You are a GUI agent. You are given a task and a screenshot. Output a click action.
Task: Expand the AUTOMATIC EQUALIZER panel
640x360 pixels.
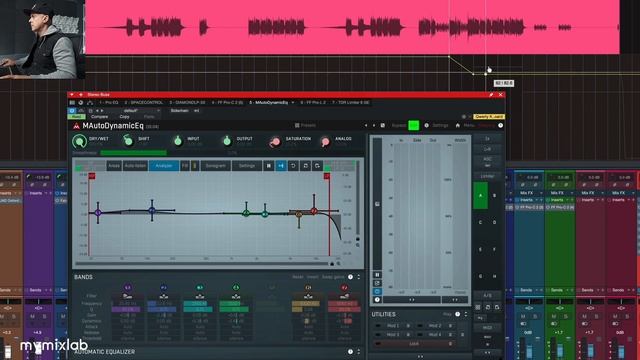pyautogui.click(x=358, y=351)
